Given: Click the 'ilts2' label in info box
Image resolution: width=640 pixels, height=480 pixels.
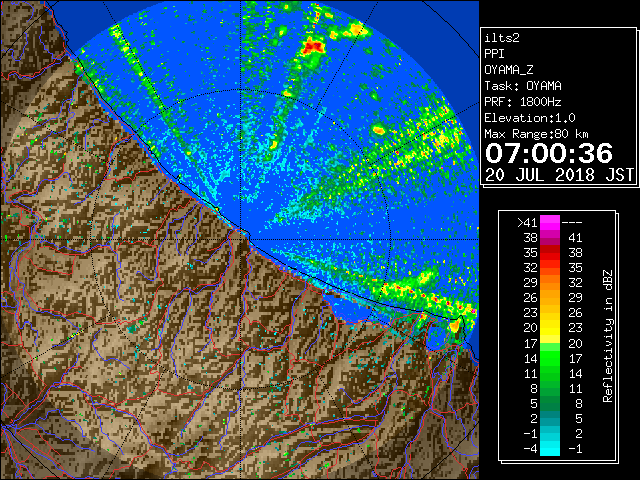Looking at the screenshot, I should [x=502, y=38].
